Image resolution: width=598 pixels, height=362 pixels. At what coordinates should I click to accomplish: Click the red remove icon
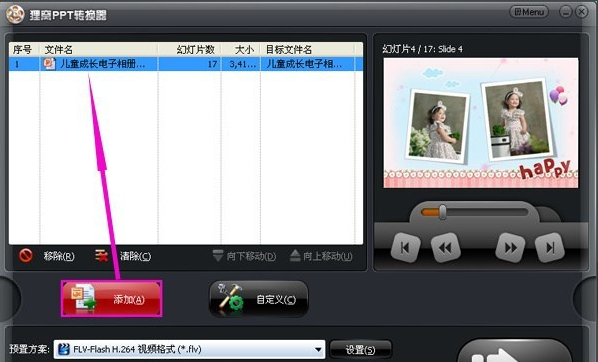pos(26,256)
